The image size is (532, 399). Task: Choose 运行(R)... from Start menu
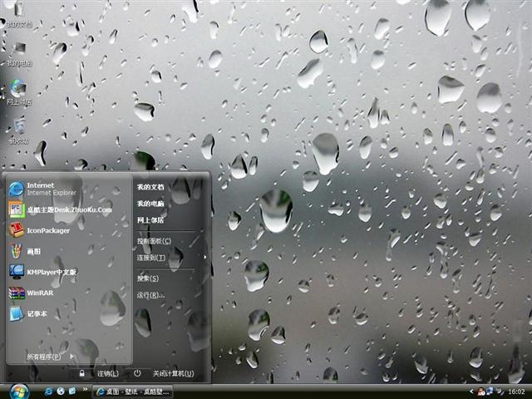[150, 295]
